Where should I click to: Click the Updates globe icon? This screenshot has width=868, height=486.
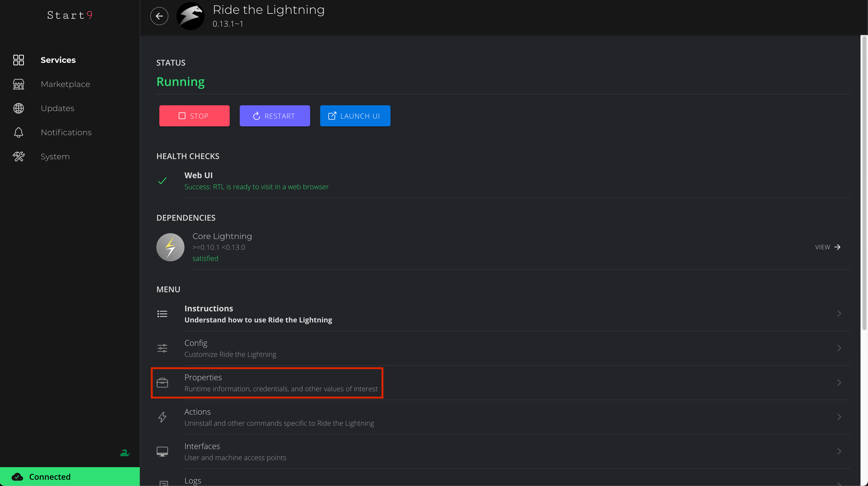pos(19,108)
